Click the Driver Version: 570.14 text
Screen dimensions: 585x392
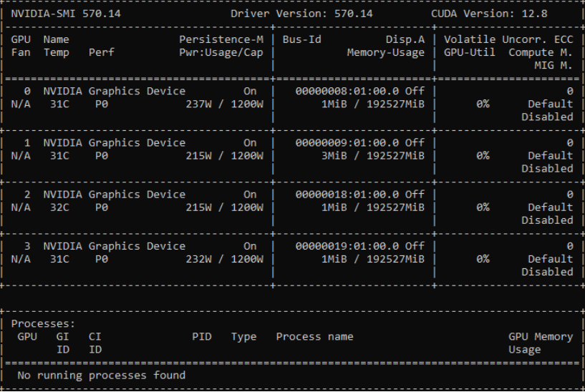pyautogui.click(x=301, y=14)
